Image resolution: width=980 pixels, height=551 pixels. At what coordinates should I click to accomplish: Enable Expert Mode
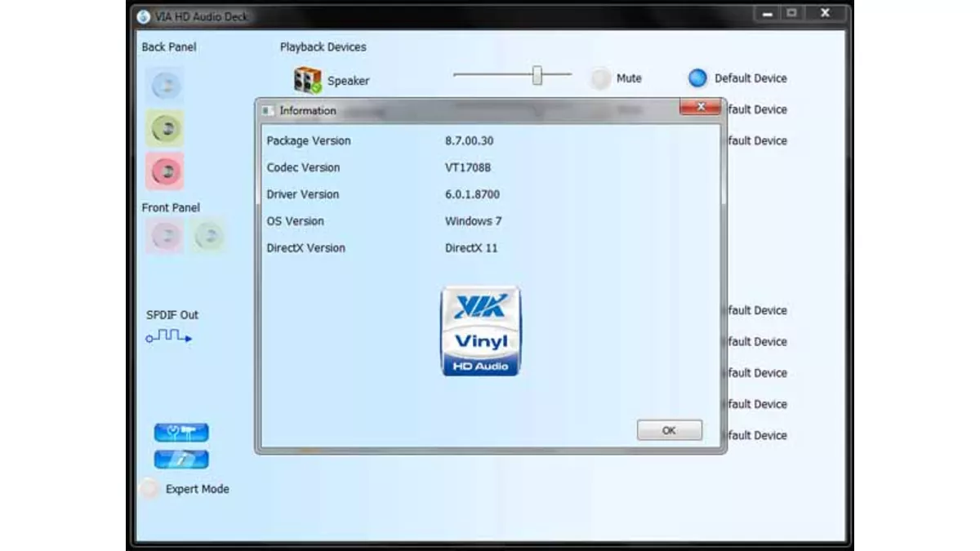(149, 488)
